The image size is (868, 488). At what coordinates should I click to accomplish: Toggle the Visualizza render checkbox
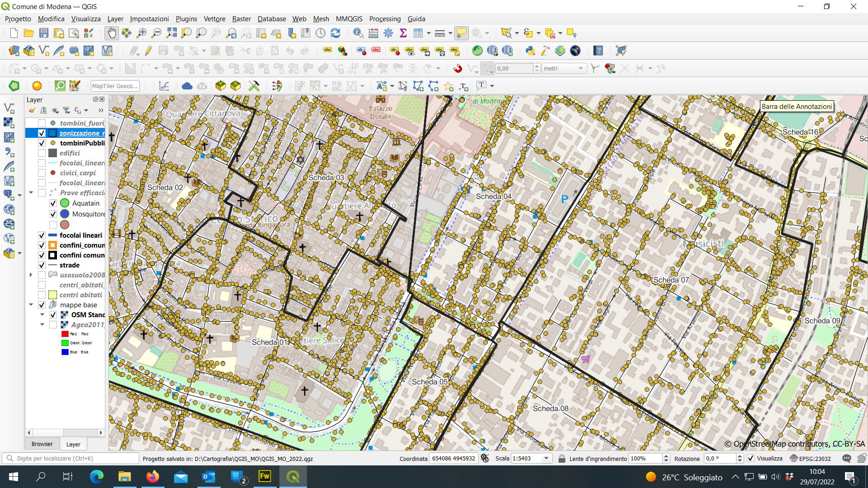(750, 458)
